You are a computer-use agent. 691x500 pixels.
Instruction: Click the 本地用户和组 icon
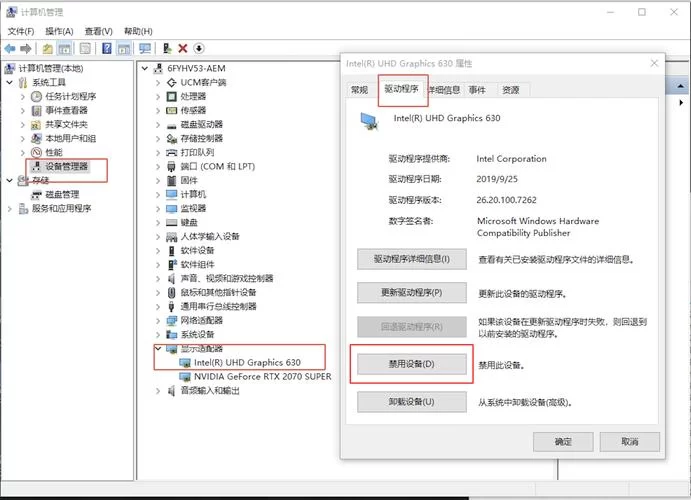37,138
